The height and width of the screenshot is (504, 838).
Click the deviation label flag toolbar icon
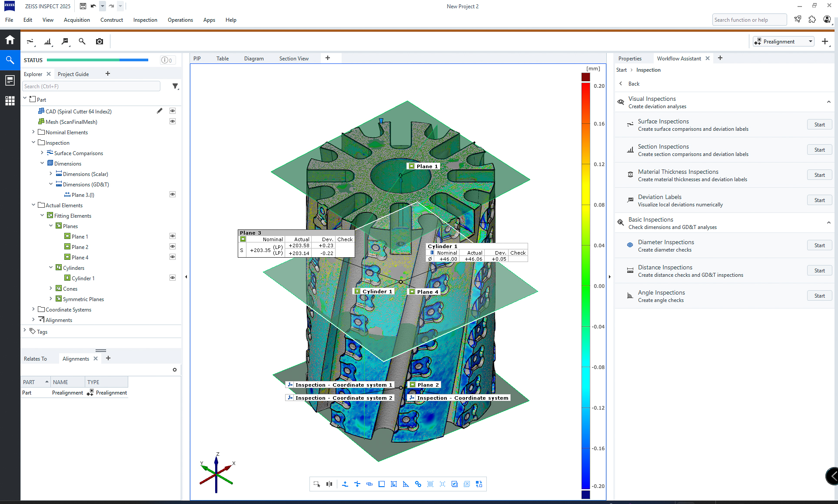coord(65,42)
